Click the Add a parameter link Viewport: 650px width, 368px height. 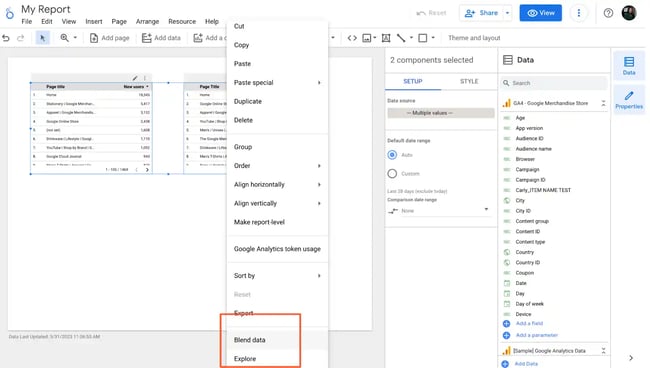536,335
